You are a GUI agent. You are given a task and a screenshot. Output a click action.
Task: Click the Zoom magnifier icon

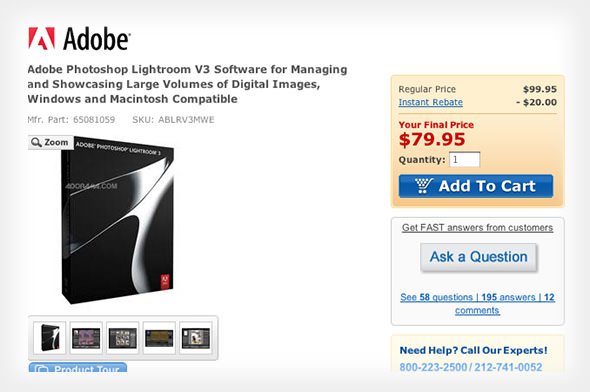click(36, 142)
